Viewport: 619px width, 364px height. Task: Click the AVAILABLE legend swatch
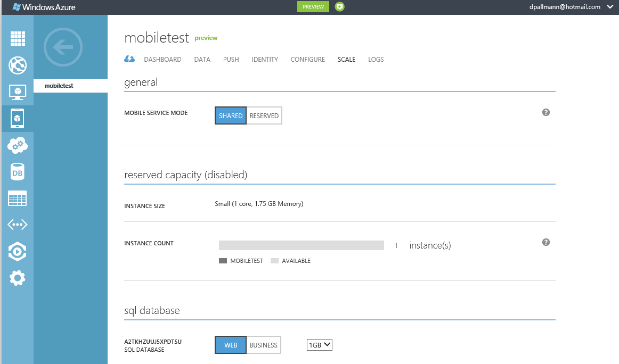[274, 261]
